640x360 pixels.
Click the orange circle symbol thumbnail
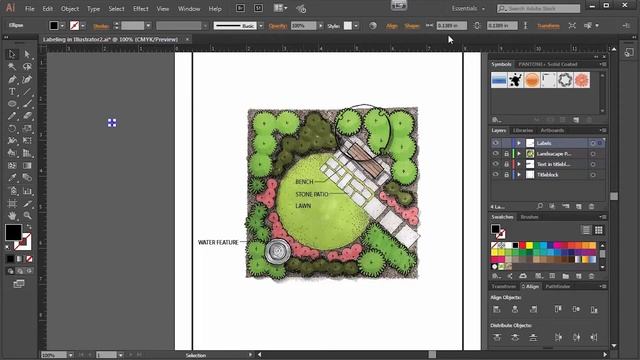(x=532, y=80)
